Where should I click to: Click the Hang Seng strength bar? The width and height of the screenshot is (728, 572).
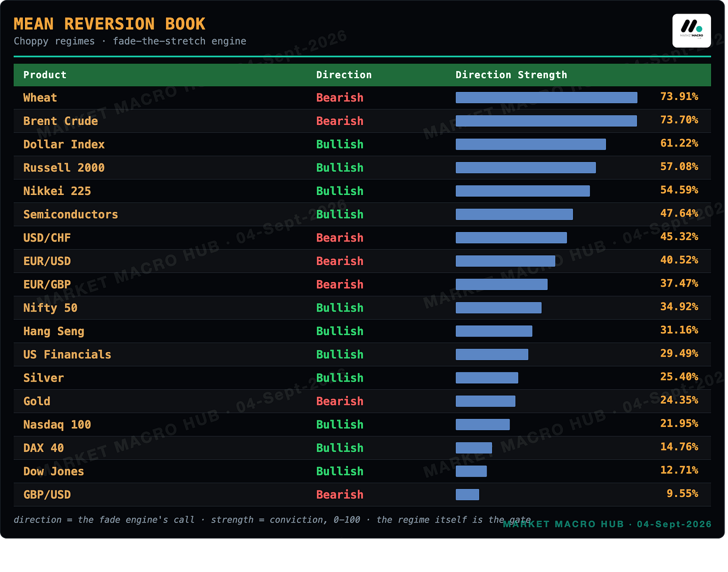pos(494,331)
